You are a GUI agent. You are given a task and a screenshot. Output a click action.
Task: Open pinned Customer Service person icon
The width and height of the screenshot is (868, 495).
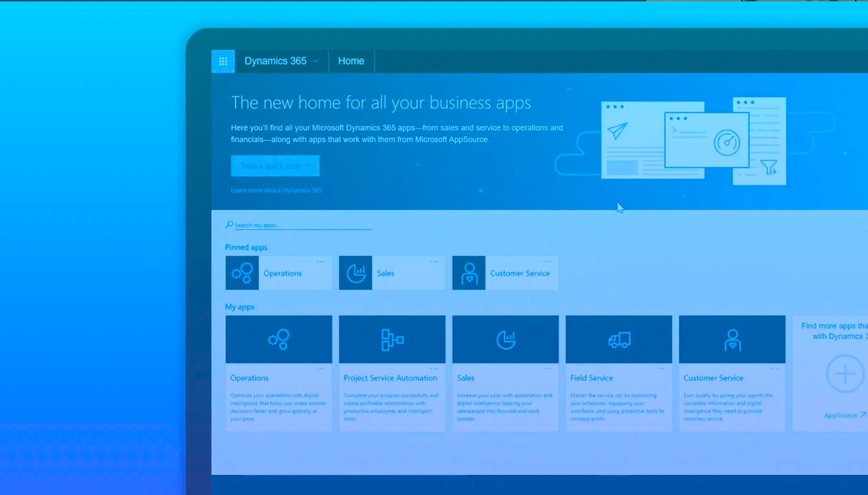click(x=469, y=273)
